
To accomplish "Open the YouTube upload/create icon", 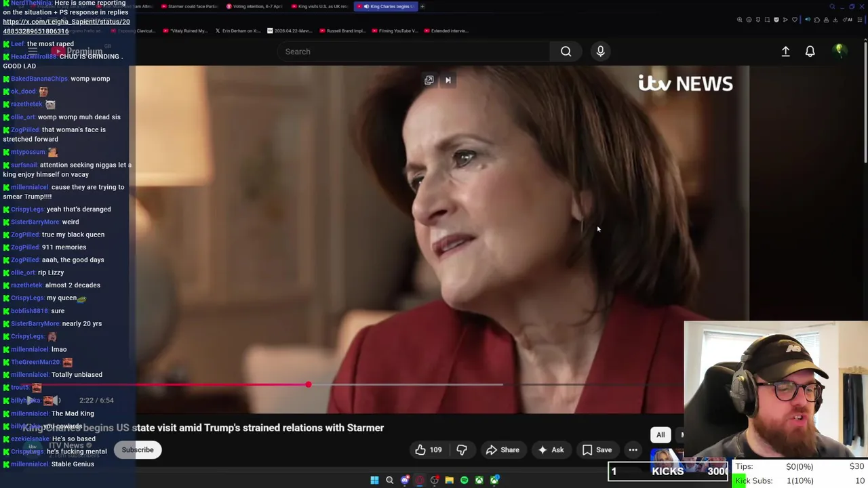I will (x=785, y=52).
